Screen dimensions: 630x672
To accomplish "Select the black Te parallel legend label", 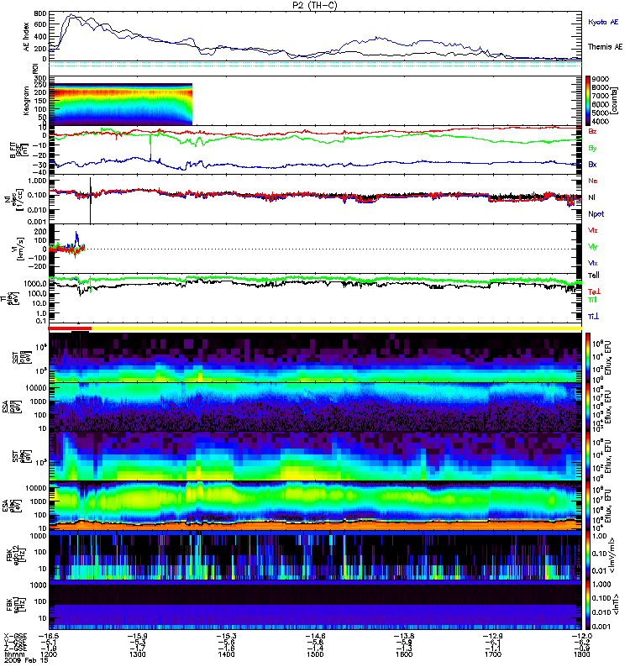I will [593, 276].
